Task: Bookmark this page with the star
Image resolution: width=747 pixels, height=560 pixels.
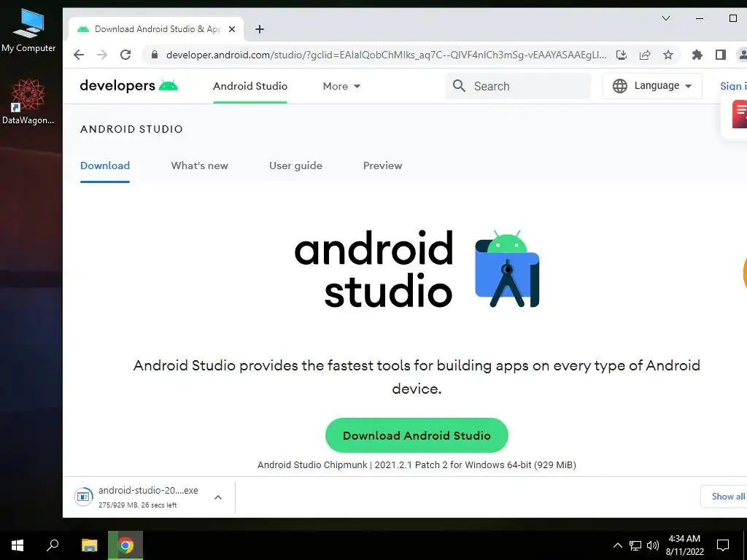Action: point(668,55)
